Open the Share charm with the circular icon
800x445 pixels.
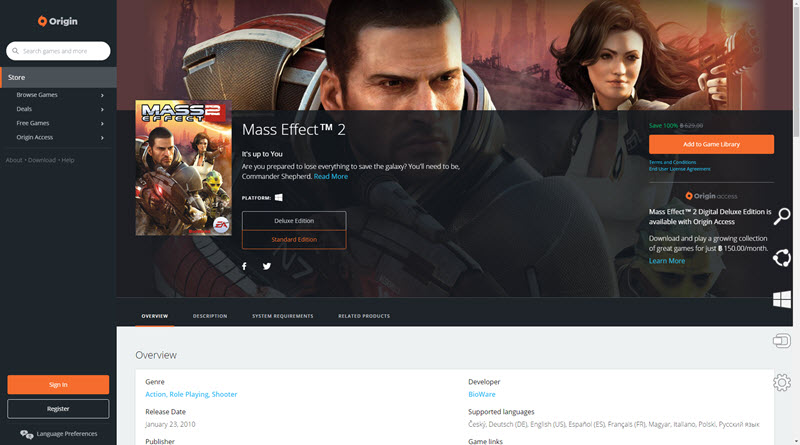[x=782, y=258]
